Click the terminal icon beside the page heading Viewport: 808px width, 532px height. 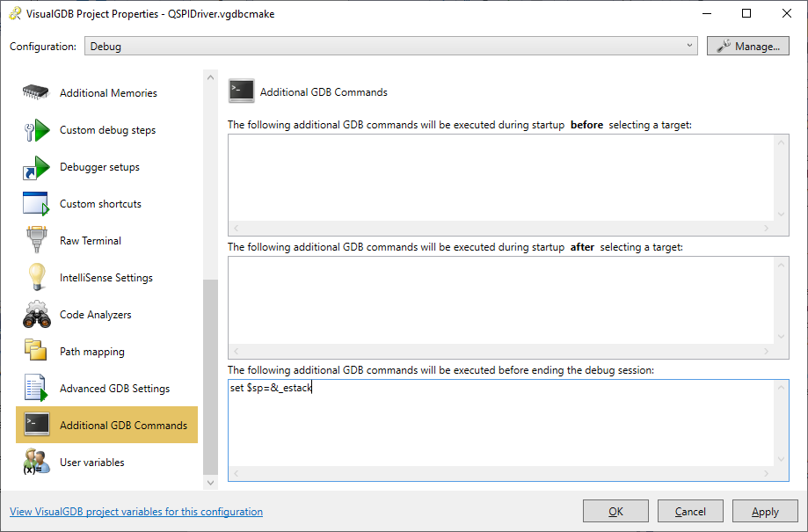click(x=241, y=91)
